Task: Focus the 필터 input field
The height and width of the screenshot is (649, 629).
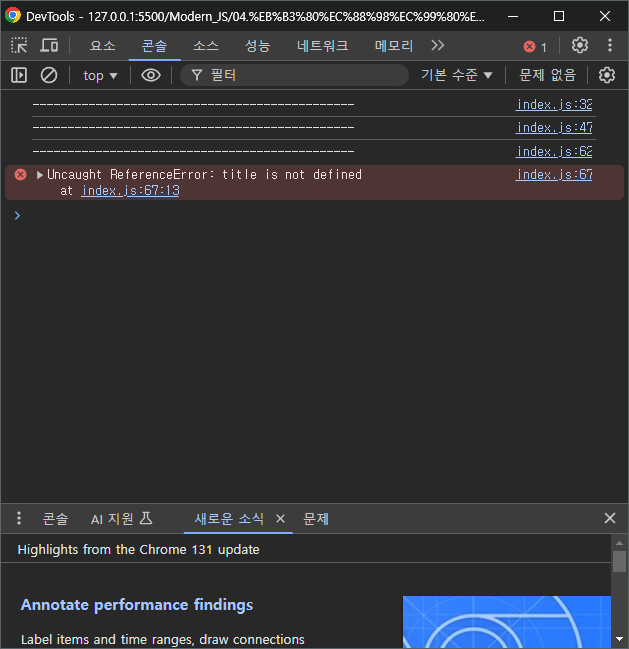Action: (x=294, y=75)
